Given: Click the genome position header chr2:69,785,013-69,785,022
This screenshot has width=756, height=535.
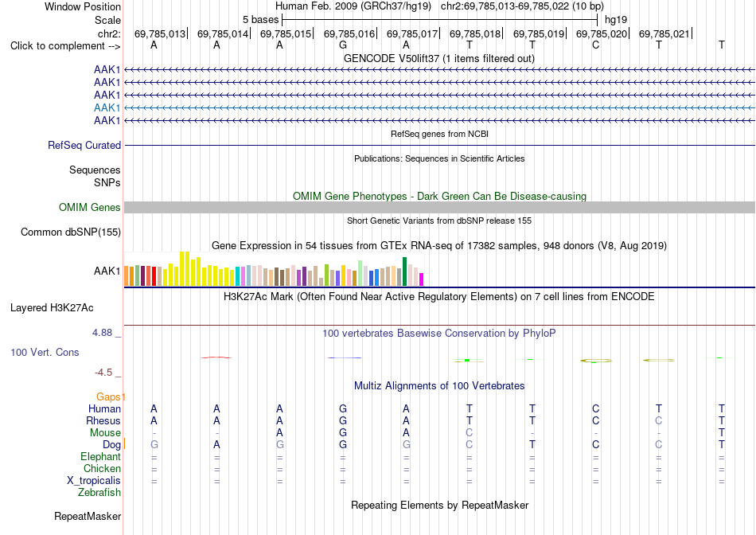Looking at the screenshot, I should [522, 6].
